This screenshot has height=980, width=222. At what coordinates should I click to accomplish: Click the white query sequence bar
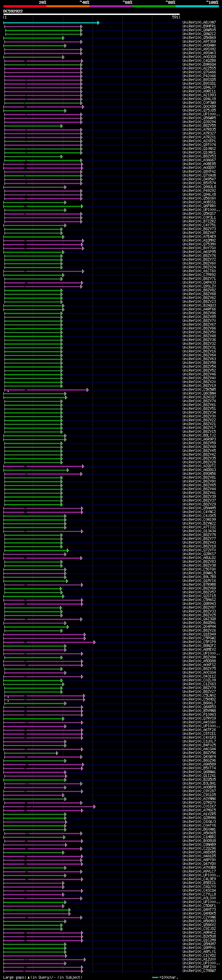92,15
